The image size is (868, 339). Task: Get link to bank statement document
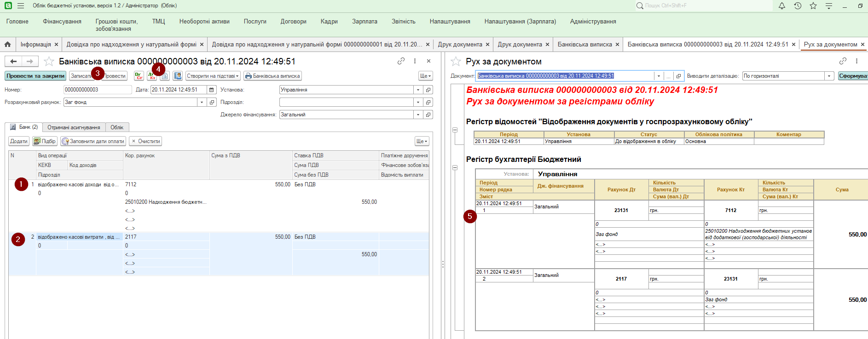click(401, 61)
